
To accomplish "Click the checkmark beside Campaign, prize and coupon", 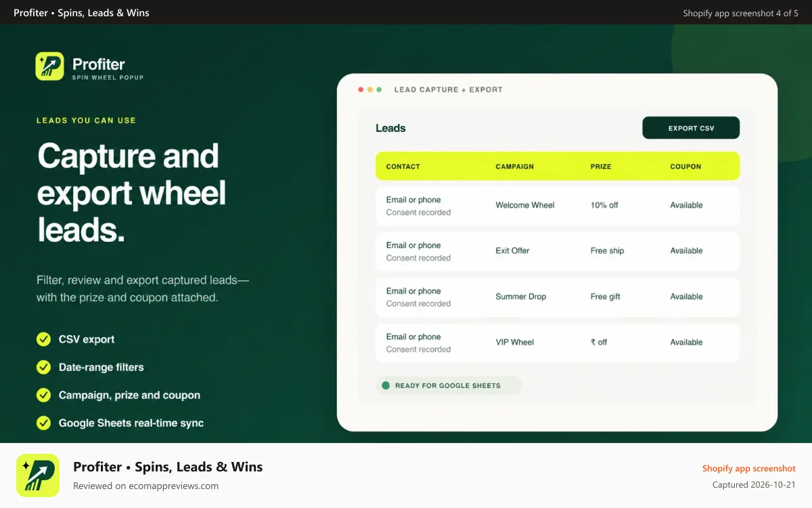I will [x=43, y=395].
